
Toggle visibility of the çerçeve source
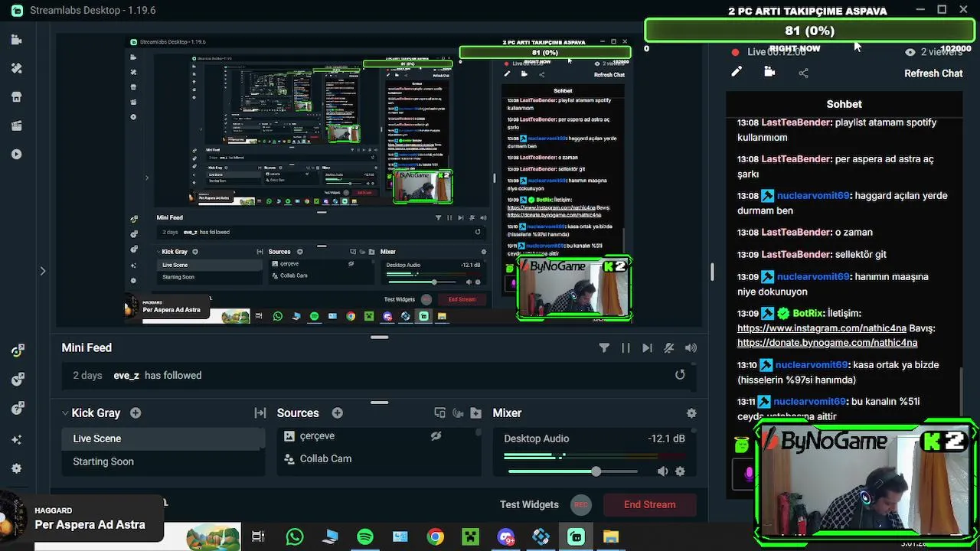[x=436, y=435]
